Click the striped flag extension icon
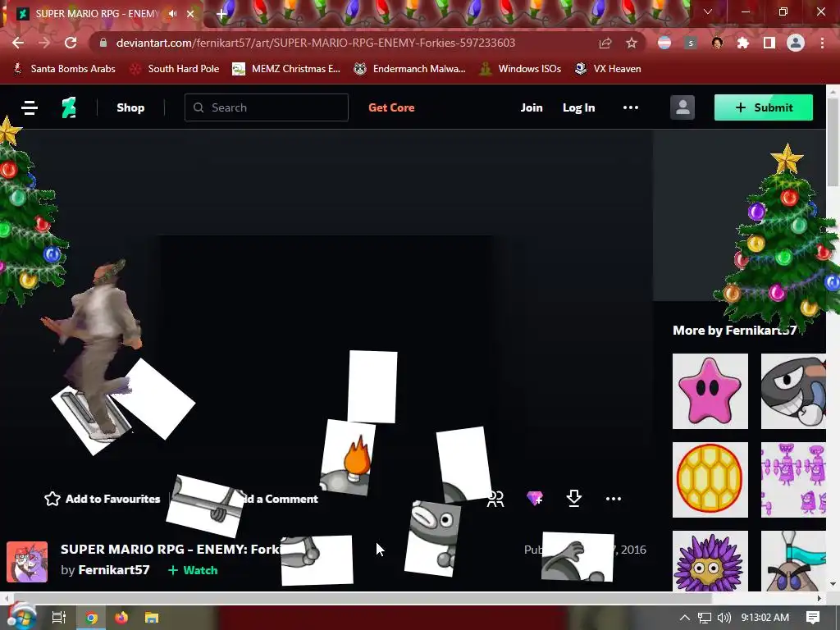This screenshot has width=840, height=630. click(x=664, y=43)
